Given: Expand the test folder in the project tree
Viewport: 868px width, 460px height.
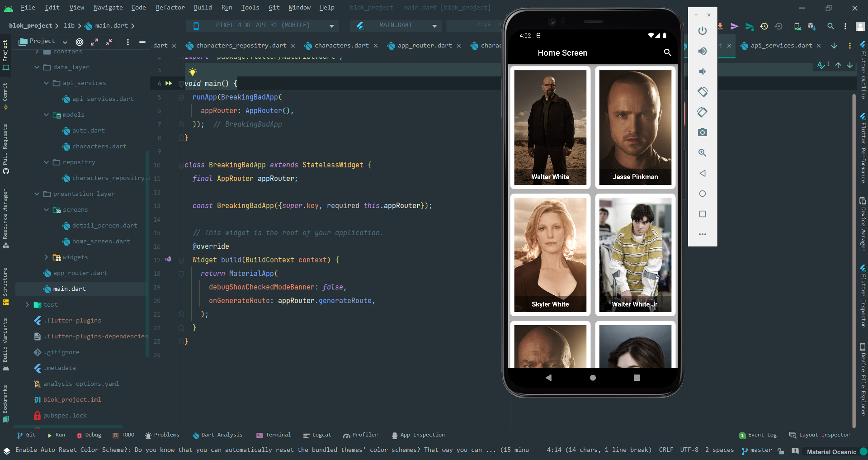Looking at the screenshot, I should click(27, 304).
